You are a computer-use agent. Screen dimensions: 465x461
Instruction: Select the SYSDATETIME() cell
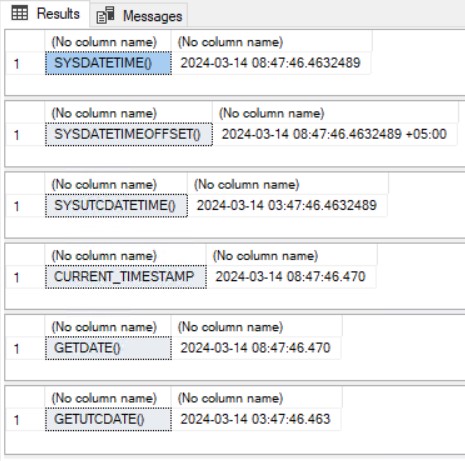pyautogui.click(x=108, y=63)
